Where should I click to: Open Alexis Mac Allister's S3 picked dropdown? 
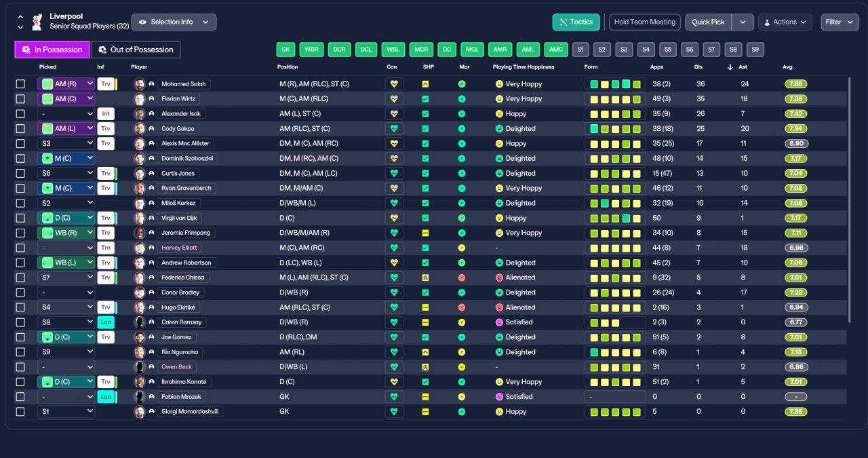pos(66,144)
